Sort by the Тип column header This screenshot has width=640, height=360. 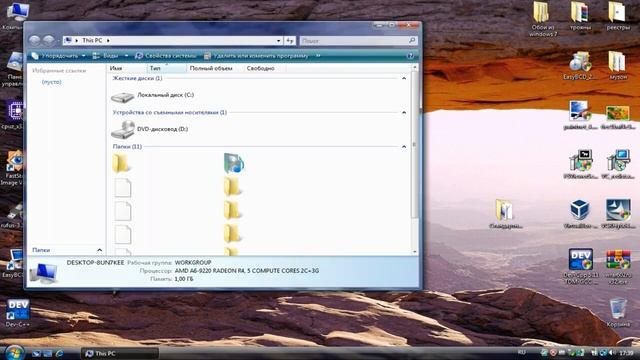[x=166, y=68]
